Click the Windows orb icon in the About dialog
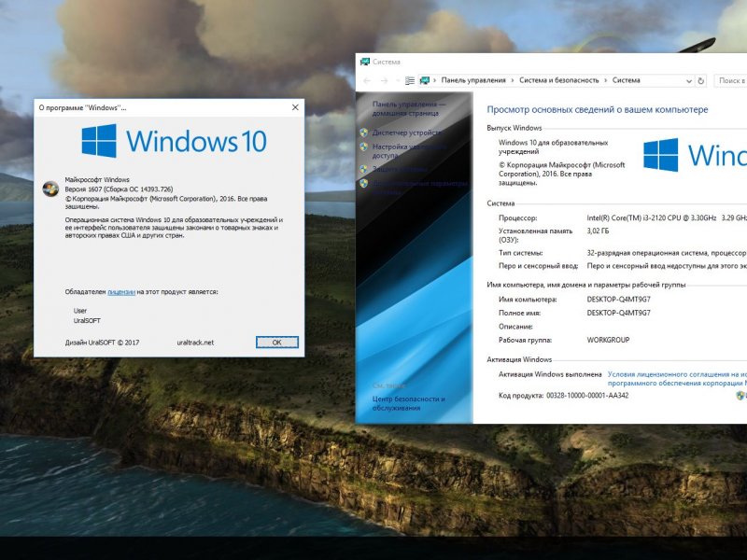 (50, 189)
